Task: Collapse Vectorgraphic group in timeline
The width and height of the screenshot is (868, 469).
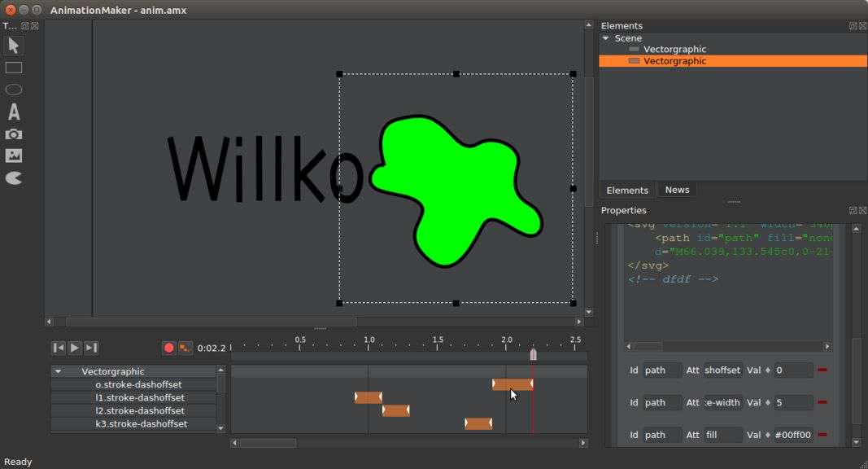Action: [x=58, y=371]
